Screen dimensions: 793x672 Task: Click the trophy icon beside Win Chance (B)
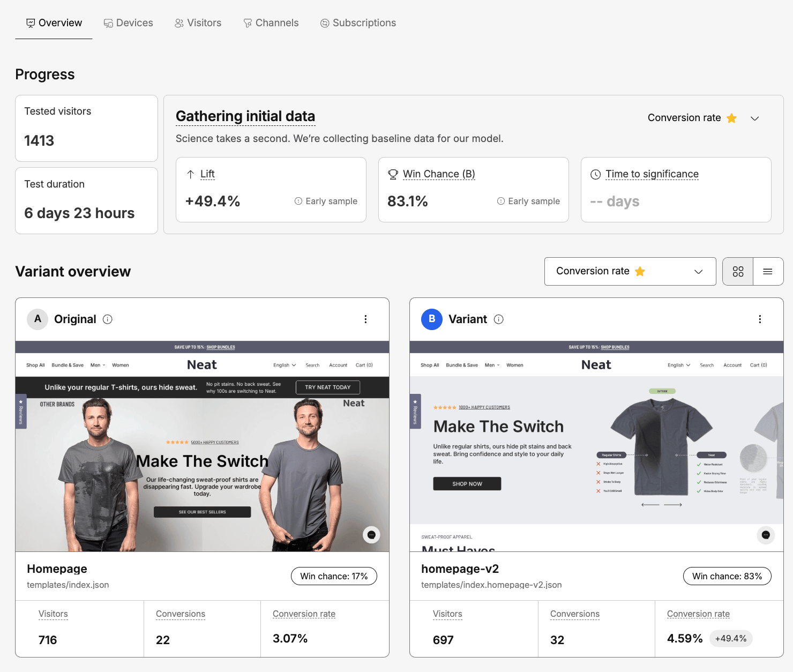[x=393, y=174]
